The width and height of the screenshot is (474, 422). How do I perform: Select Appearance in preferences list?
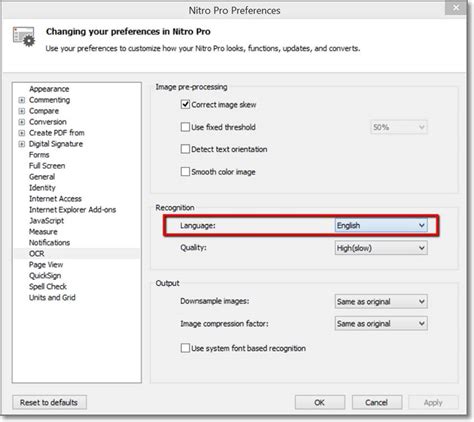pyautogui.click(x=49, y=89)
